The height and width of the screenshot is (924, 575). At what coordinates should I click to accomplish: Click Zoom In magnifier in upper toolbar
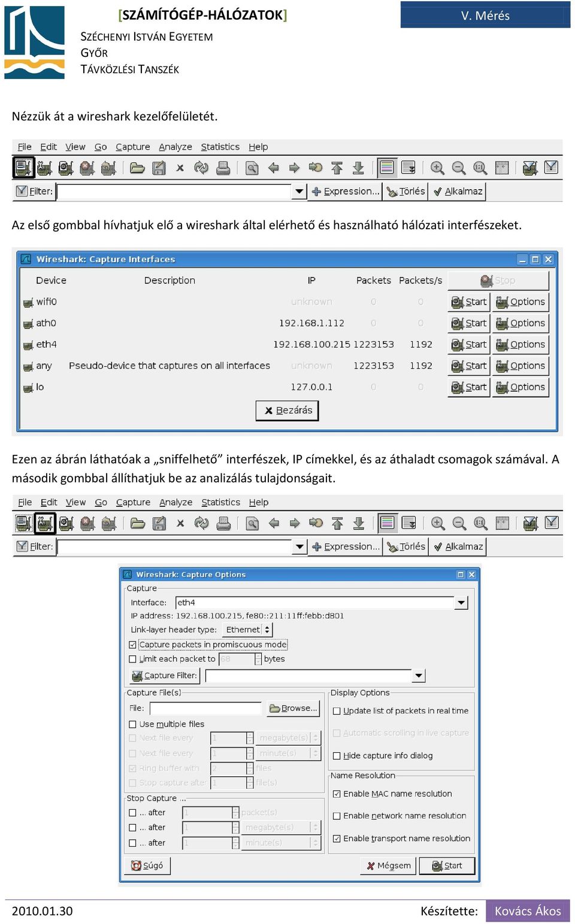[437, 168]
